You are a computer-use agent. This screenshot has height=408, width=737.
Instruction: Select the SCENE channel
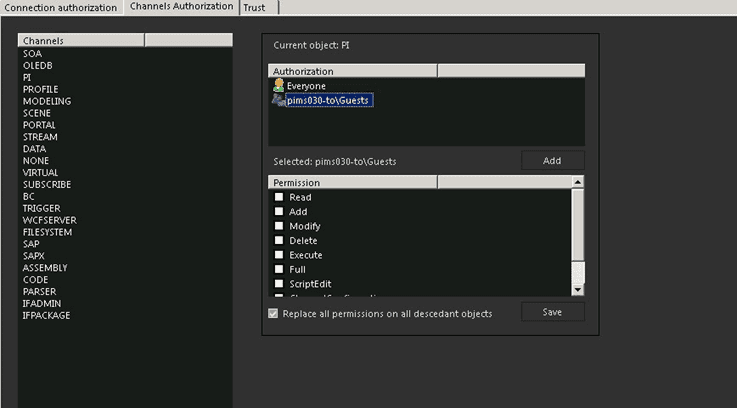[37, 113]
